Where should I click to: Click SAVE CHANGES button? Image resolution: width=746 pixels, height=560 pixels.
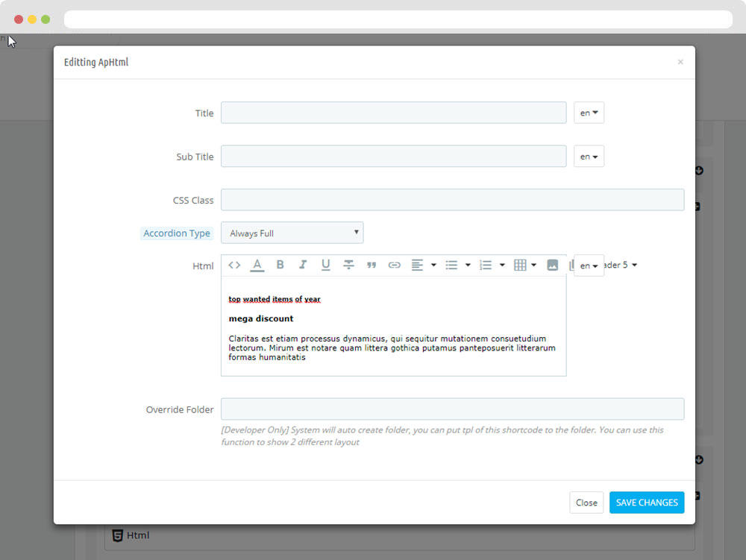pos(647,503)
